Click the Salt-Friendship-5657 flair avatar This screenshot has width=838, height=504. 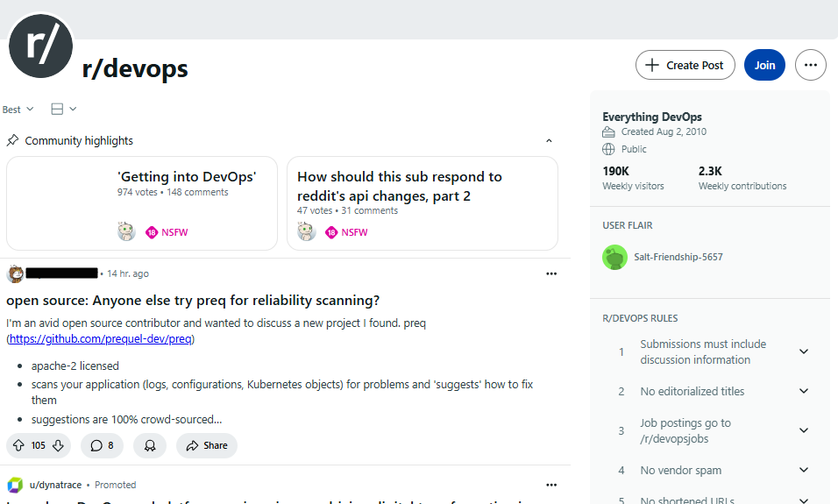point(614,257)
